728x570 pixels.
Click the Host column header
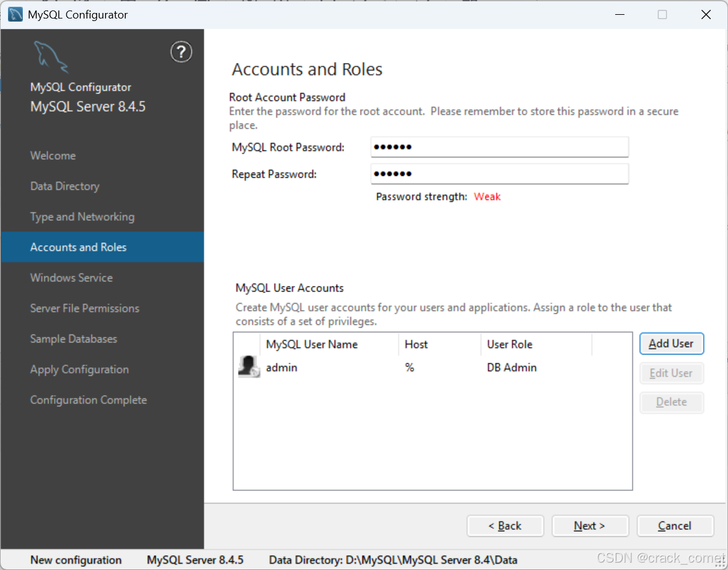click(440, 344)
